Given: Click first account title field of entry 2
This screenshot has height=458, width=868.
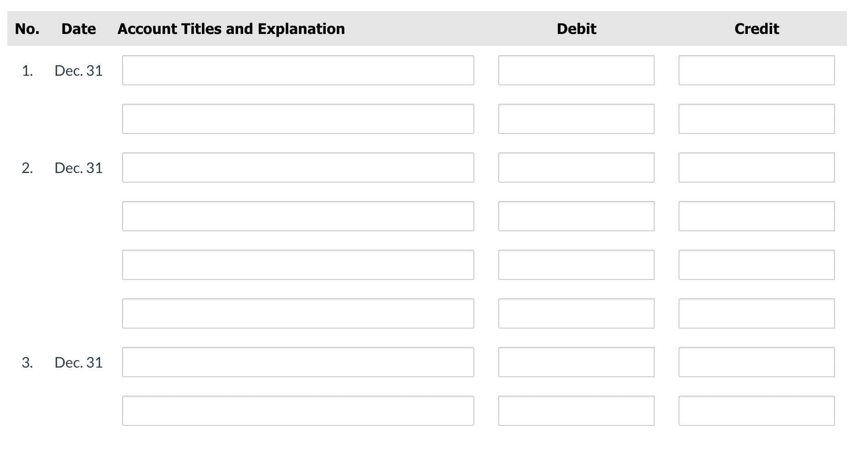Looking at the screenshot, I should click(x=298, y=168).
